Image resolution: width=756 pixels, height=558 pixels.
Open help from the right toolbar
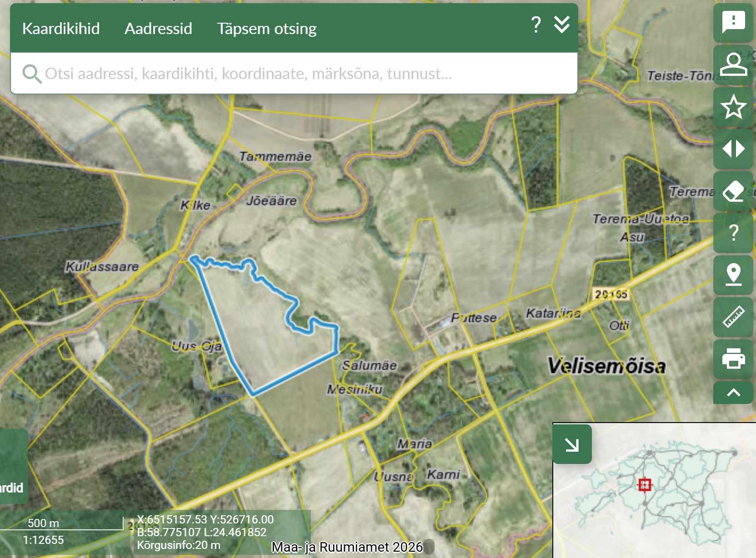tap(733, 233)
